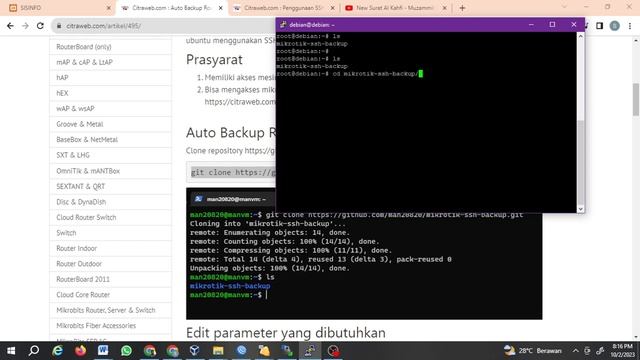Launch Internet Explorer from taskbar

pyautogui.click(x=58, y=351)
